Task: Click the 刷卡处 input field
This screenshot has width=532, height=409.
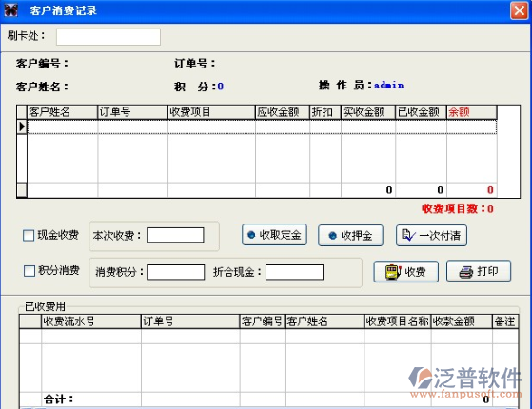Action: (x=108, y=37)
